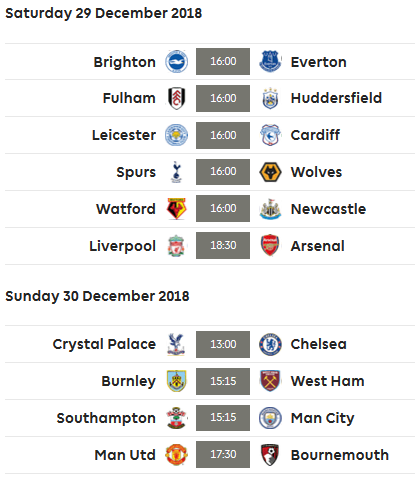The image size is (415, 484).
Task: Select the Chelsea lion badge
Action: (x=270, y=344)
